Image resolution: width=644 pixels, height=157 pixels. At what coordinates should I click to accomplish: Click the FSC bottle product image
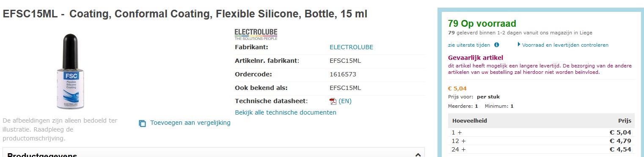coord(71,71)
